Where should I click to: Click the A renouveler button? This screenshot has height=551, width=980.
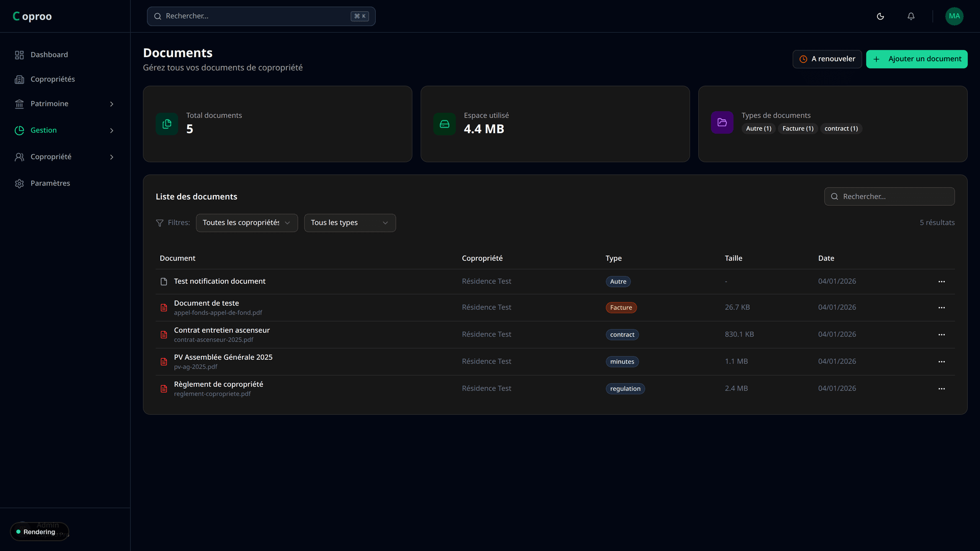(827, 59)
